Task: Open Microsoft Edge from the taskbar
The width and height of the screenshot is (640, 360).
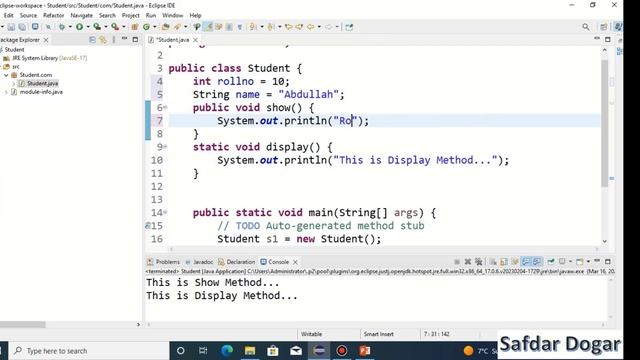Action: tap(227, 351)
